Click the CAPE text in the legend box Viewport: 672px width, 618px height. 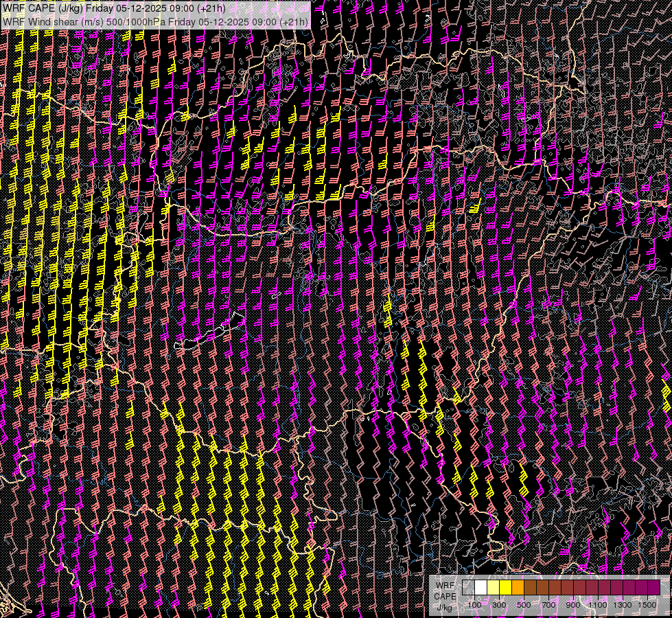click(x=444, y=596)
